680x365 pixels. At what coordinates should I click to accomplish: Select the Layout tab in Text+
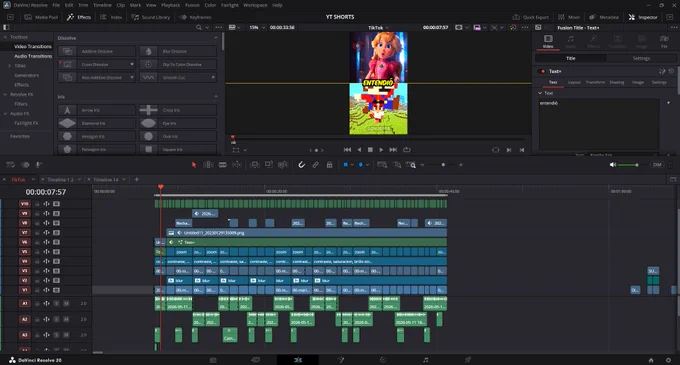(574, 82)
